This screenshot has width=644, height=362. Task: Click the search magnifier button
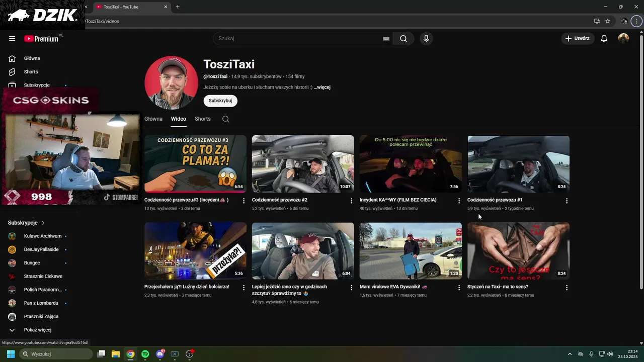tap(404, 39)
